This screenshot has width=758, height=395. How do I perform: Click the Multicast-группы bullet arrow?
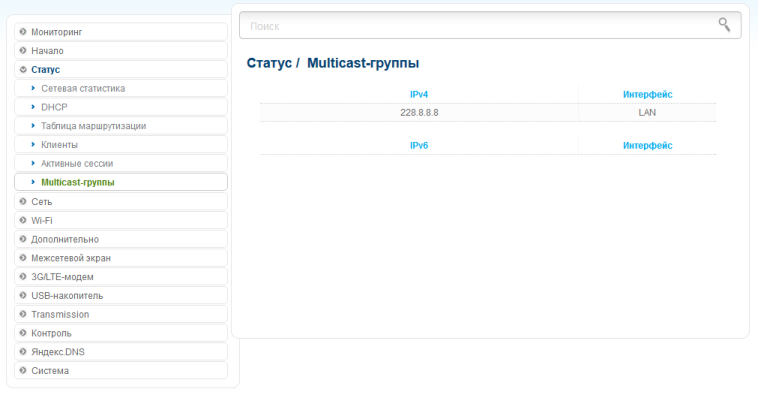pos(33,182)
